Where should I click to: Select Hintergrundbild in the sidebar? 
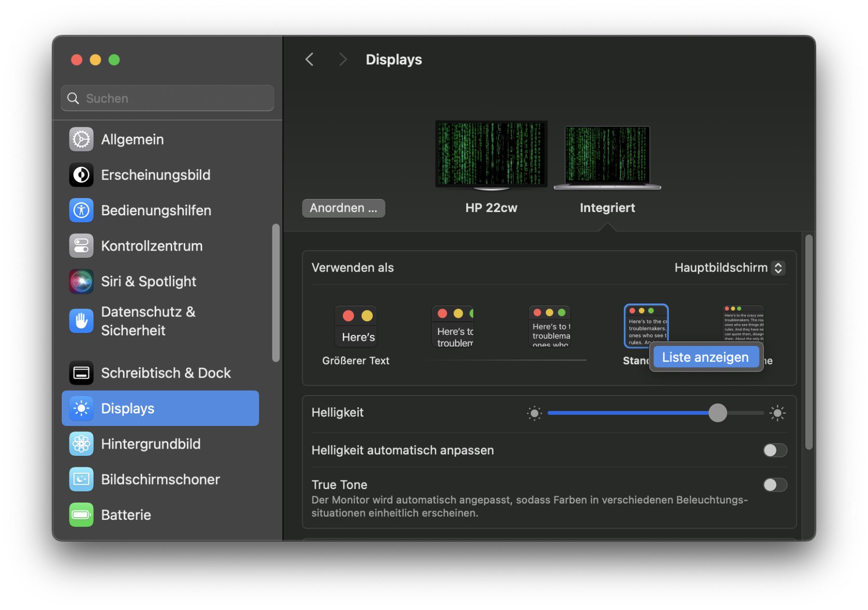[x=150, y=444]
